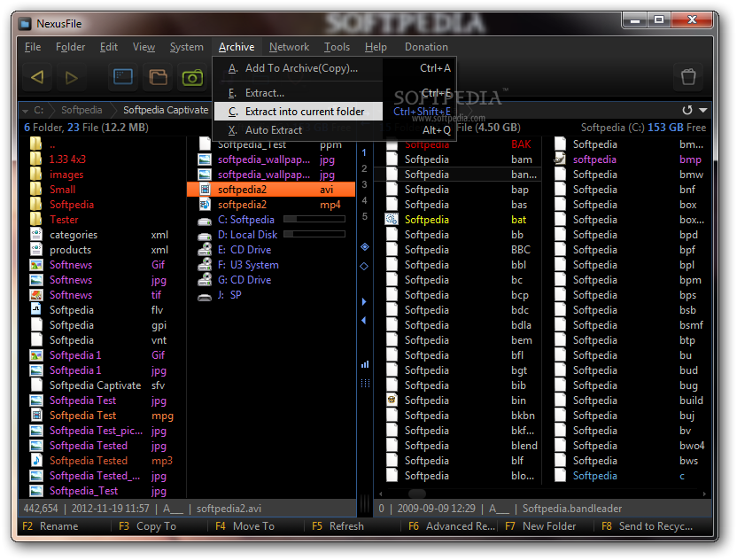Click the dotted grid icon in middle strip
The image size is (737, 560).
[365, 383]
